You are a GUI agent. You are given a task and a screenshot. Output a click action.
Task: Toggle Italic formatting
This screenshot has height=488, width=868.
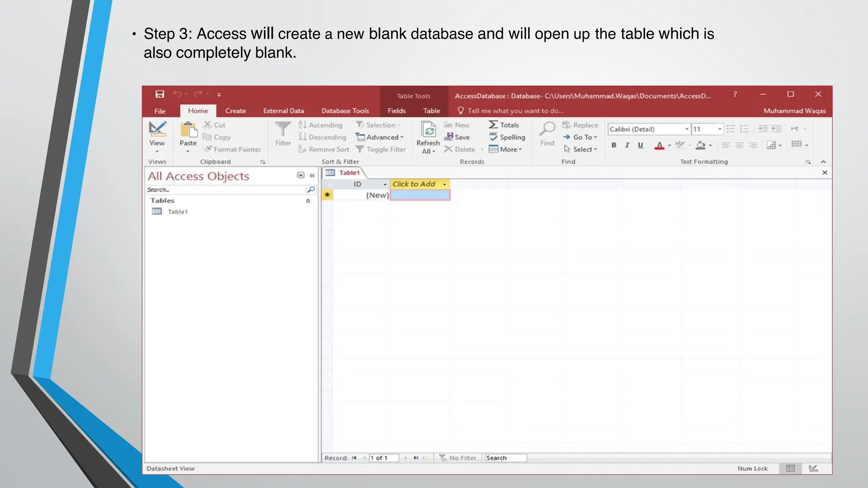click(x=627, y=145)
